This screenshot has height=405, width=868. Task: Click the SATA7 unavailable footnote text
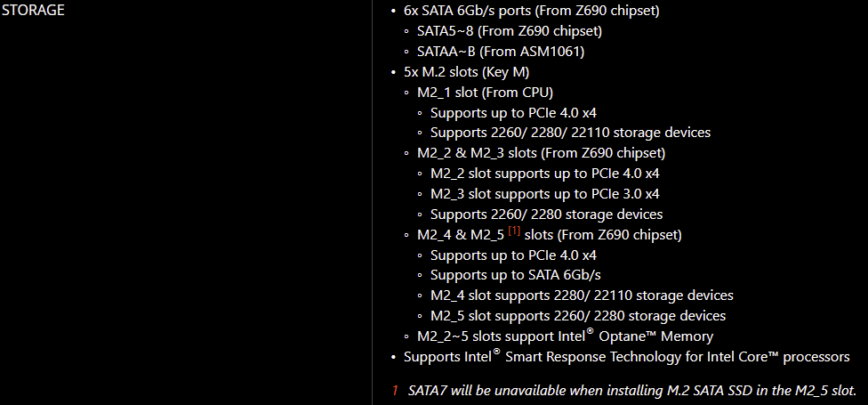[x=632, y=391]
